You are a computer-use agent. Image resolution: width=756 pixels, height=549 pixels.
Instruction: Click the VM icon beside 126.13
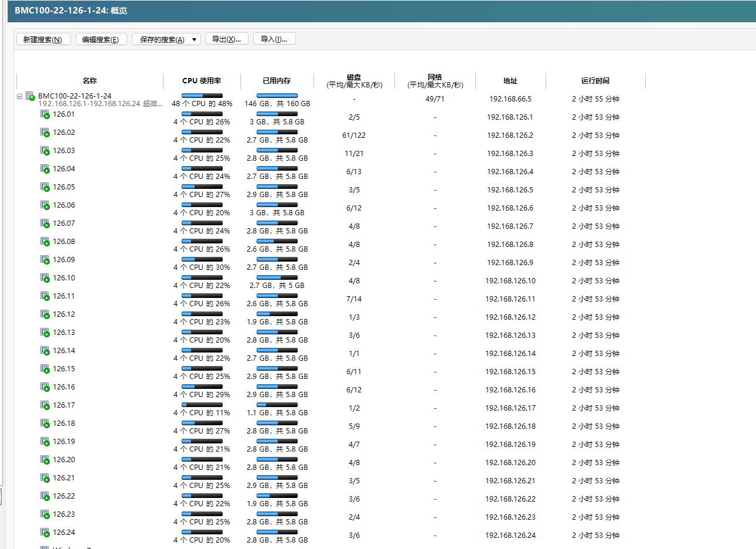pyautogui.click(x=45, y=333)
